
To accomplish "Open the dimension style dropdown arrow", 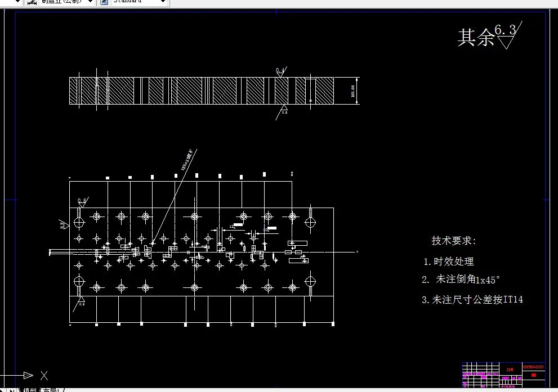I will point(90,2).
